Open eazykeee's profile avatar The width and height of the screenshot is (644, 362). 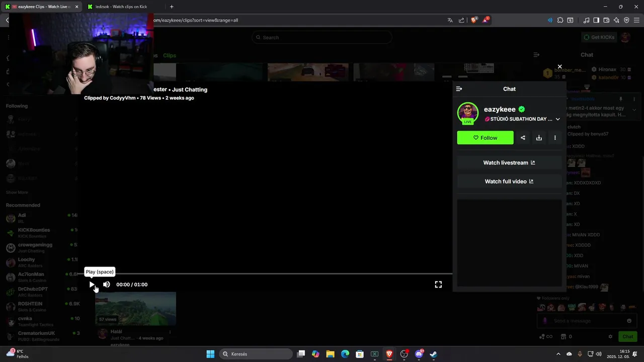(468, 113)
